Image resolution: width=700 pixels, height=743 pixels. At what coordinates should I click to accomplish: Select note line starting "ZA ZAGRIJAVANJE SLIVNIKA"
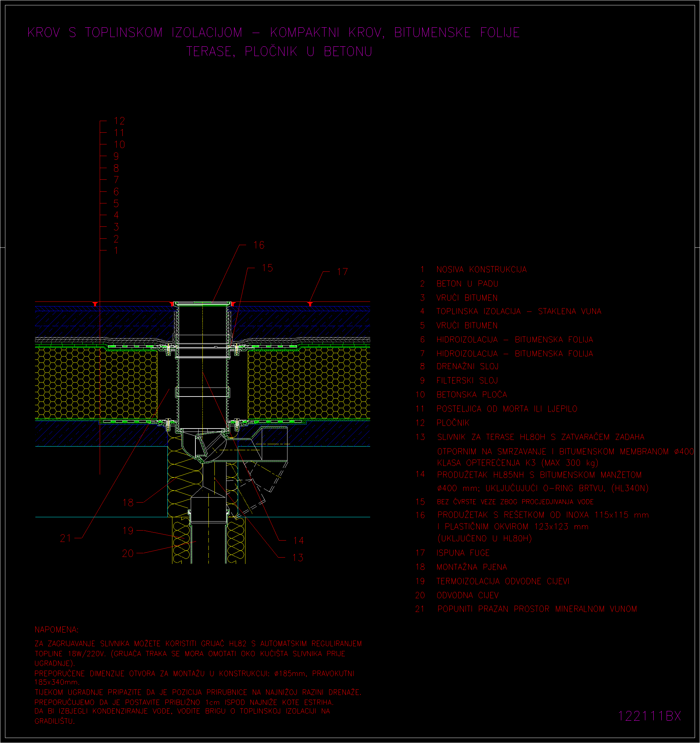198,644
